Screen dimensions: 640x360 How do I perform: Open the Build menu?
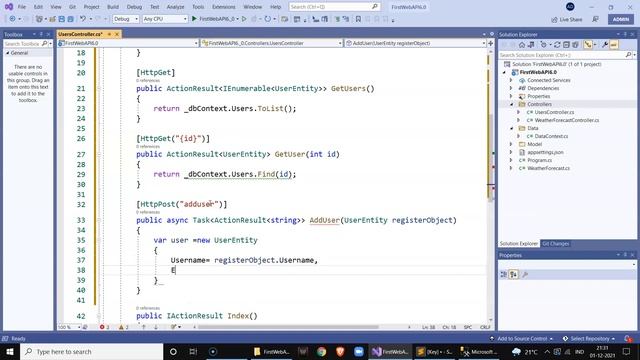[113, 7]
